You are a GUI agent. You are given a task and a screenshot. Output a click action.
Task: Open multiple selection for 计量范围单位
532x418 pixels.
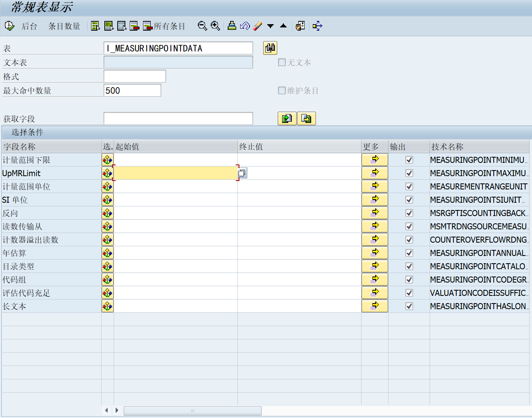tap(375, 186)
